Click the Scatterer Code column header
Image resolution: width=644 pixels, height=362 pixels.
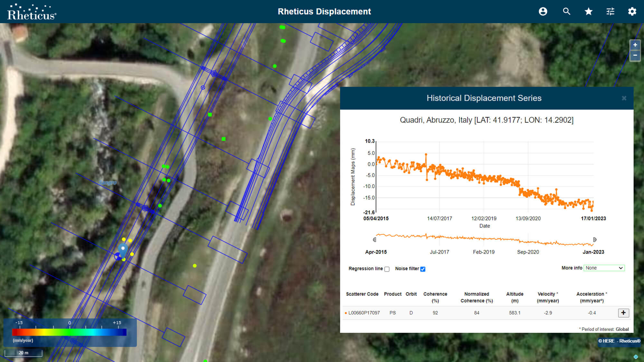(362, 294)
